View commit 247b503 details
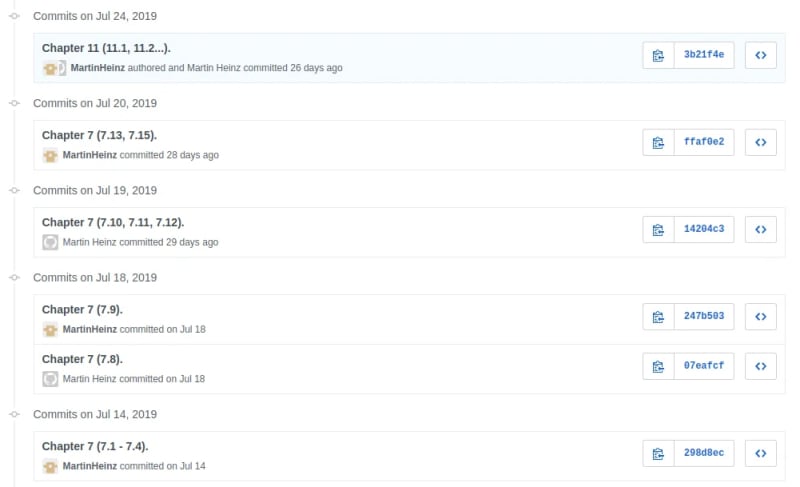The width and height of the screenshot is (800, 487). pos(704,317)
